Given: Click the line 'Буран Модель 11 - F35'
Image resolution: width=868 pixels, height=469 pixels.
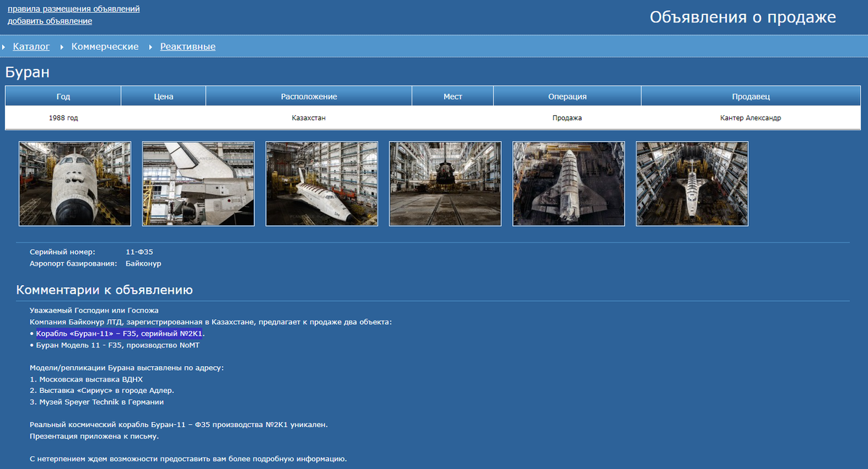Looking at the screenshot, I should coord(114,345).
